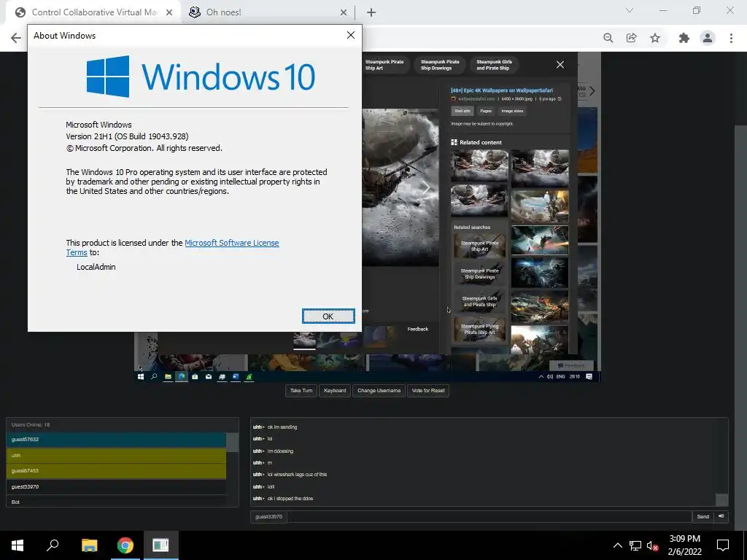Open Mail in the VM taskbar
747x560 pixels.
click(x=209, y=377)
